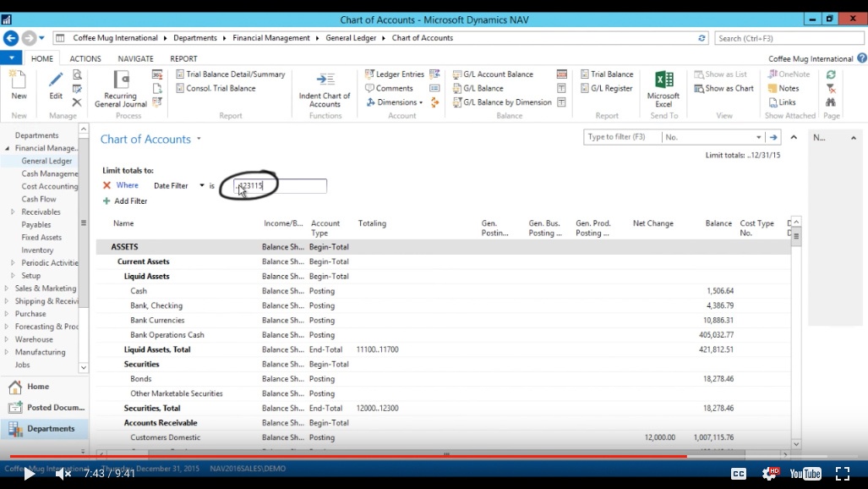
Task: Open the Departments navigation button
Action: [44, 429]
